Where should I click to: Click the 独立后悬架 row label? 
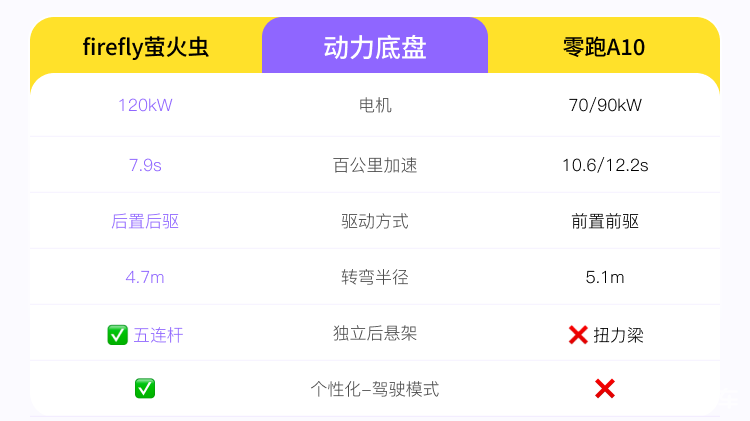coord(375,333)
